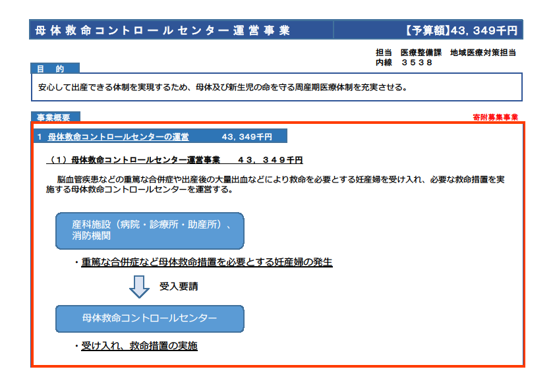Click the purpose sentence starting with 安心して出産できる
The image size is (555, 392).
pos(223,88)
